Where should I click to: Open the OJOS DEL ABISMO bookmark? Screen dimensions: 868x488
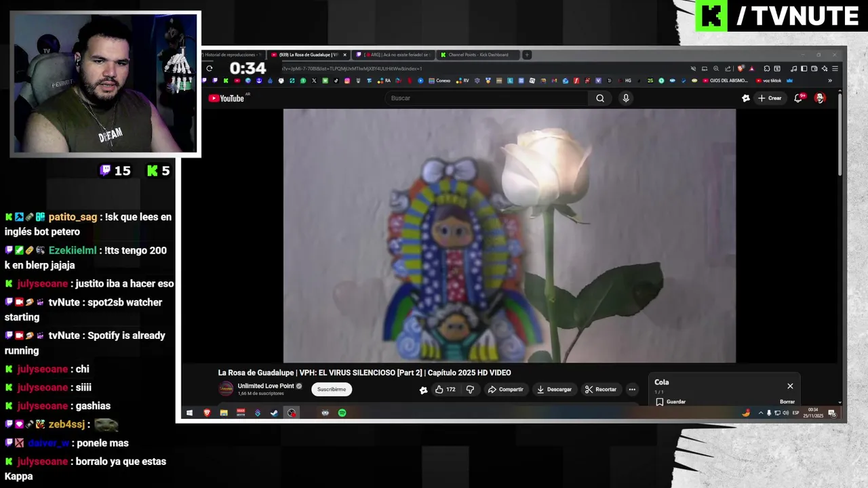[x=725, y=81]
